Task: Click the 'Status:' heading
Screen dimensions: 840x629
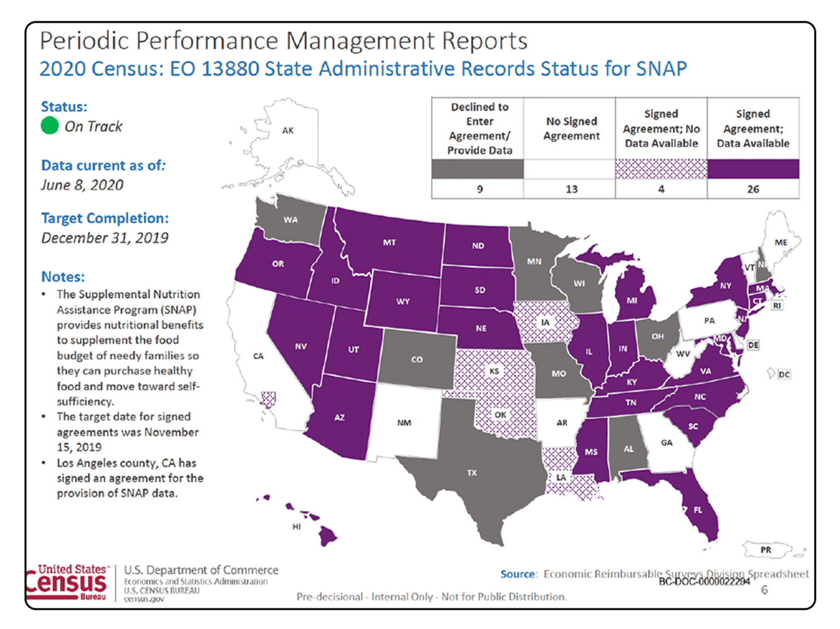Action: [64, 106]
